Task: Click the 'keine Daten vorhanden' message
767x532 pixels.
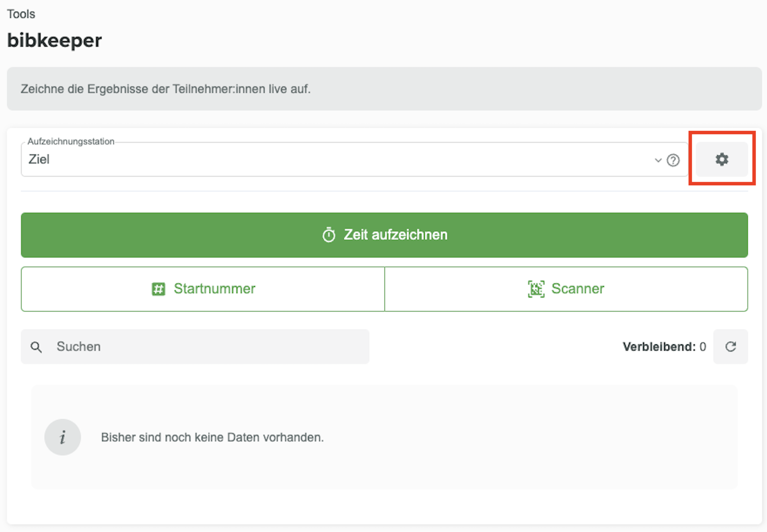Action: 212,437
